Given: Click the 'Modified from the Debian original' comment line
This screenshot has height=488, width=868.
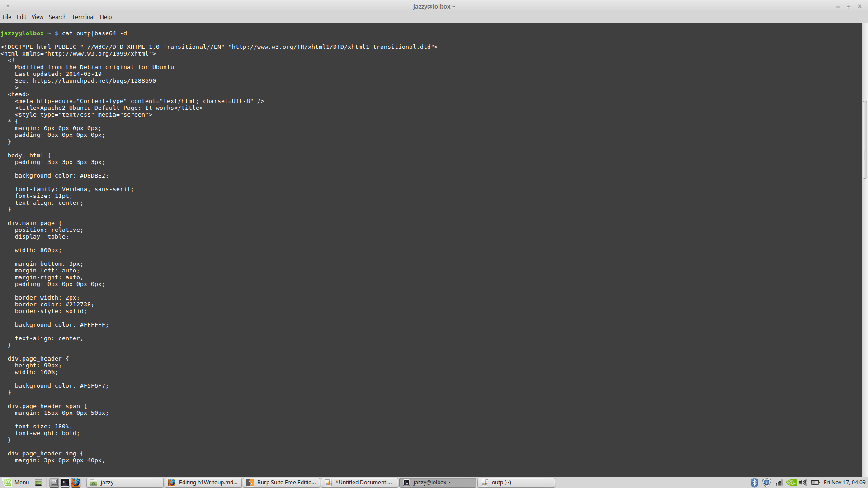Looking at the screenshot, I should 94,67.
